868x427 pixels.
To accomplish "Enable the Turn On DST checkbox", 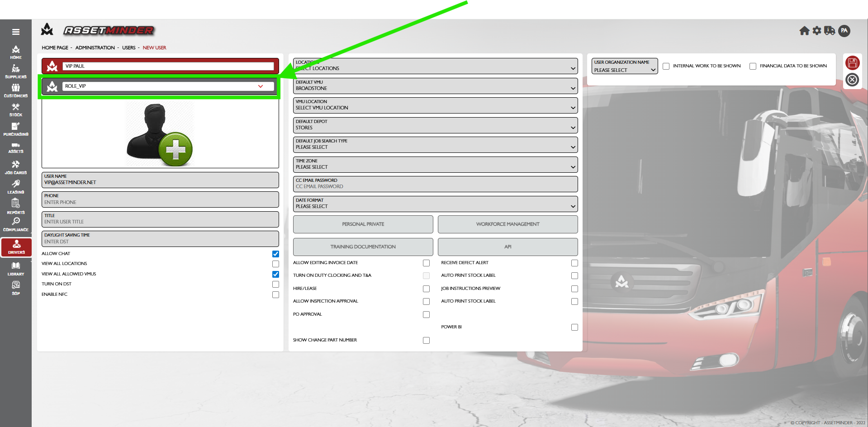I will coord(275,284).
